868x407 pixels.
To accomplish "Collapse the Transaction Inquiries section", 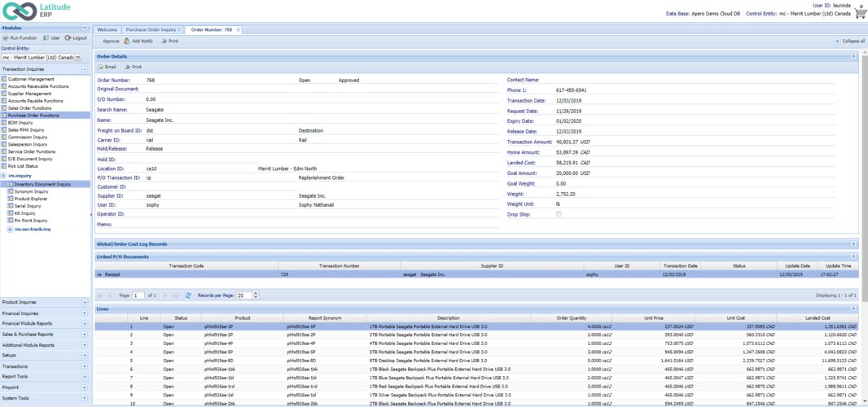I will 85,69.
